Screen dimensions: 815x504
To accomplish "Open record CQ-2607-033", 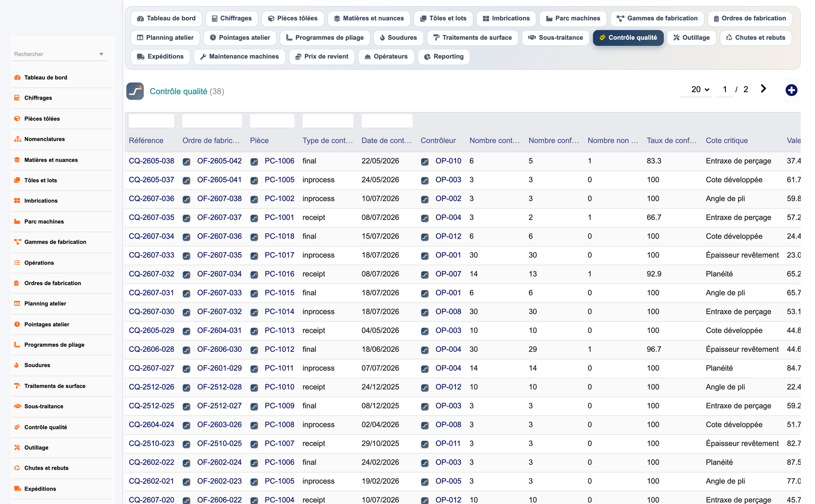I will tap(152, 255).
